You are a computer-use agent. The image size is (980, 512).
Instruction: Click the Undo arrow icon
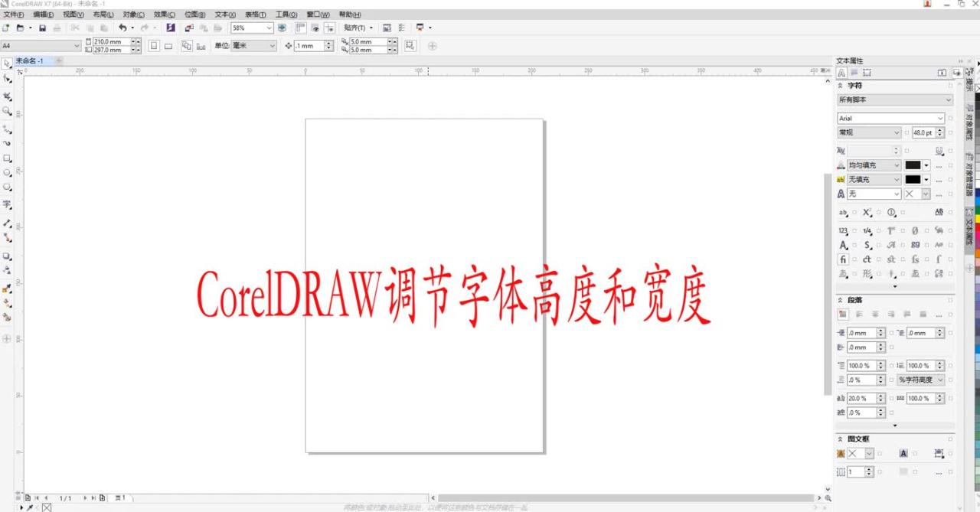point(122,28)
